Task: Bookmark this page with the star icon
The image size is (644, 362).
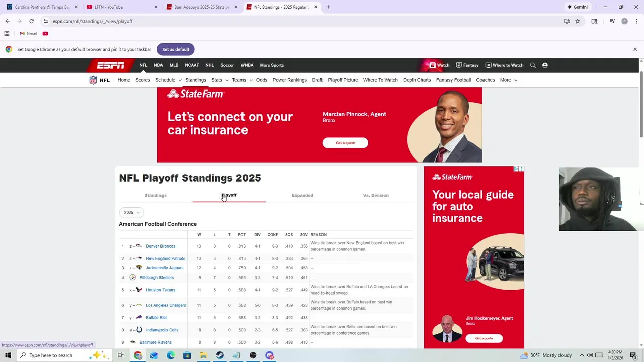Action: click(x=578, y=21)
